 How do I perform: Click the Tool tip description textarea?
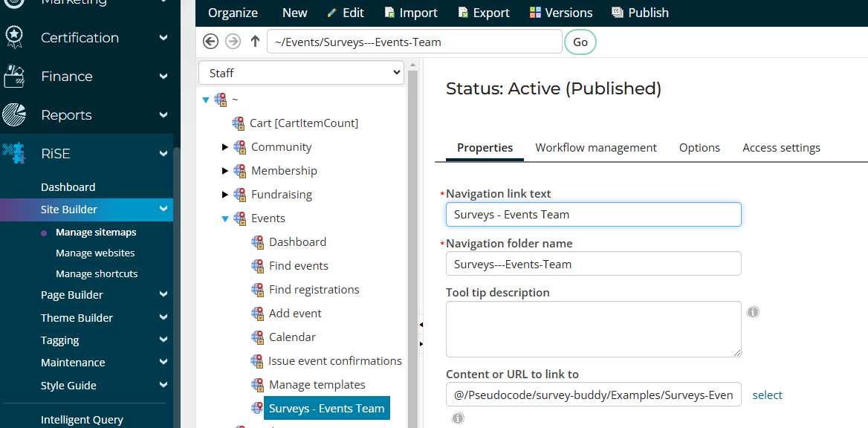[594, 329]
